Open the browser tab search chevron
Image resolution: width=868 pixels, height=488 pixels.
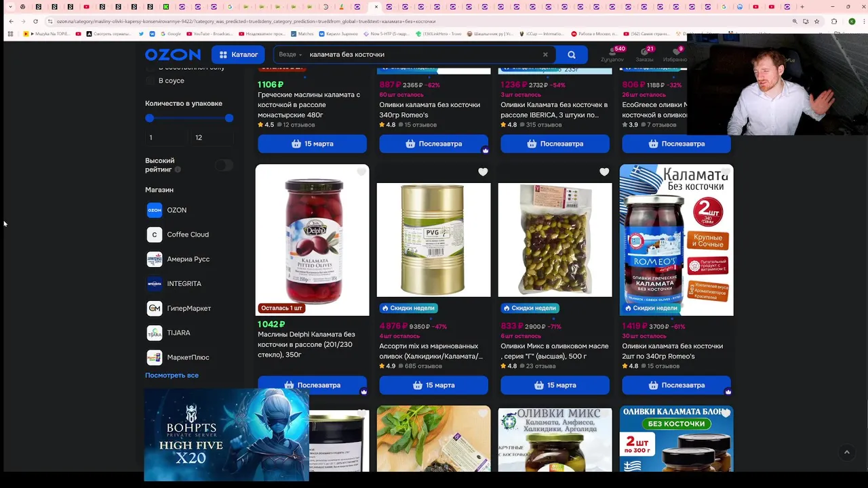[x=9, y=7]
